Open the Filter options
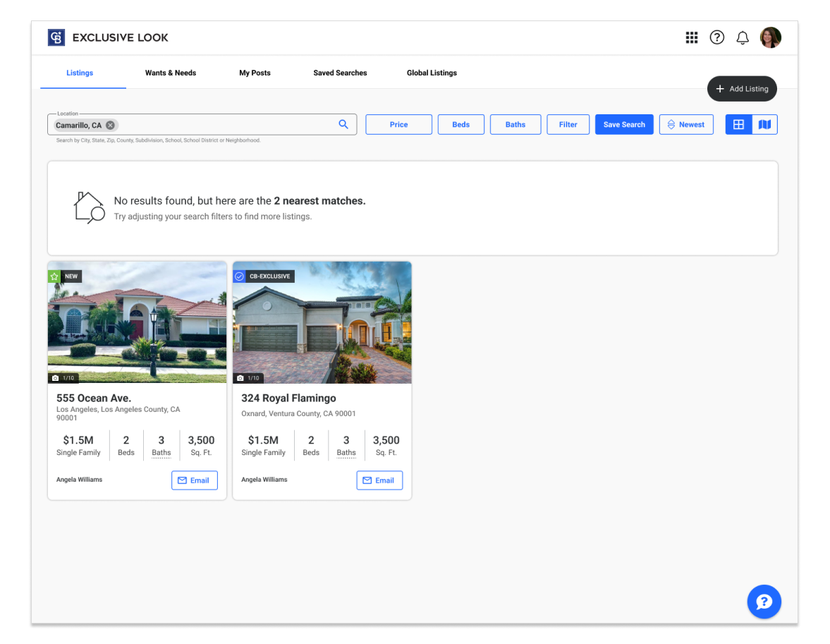This screenshot has width=830, height=644. click(x=568, y=124)
